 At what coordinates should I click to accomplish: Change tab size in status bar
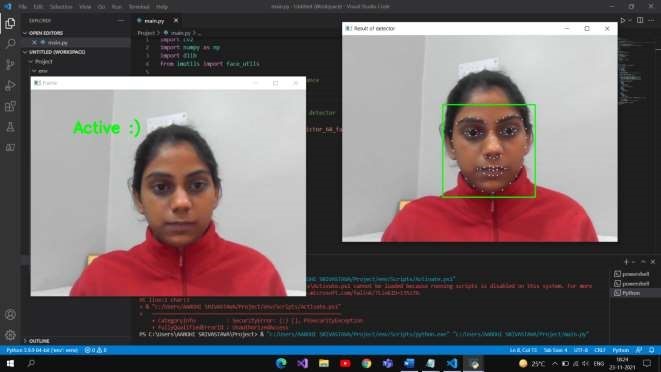555,350
